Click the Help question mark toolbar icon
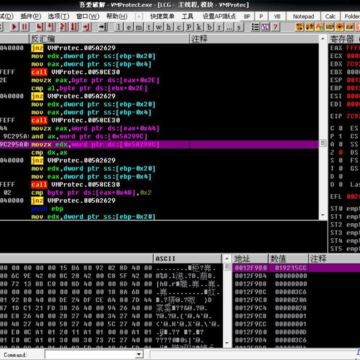The height and width of the screenshot is (360, 360). pyautogui.click(x=275, y=27)
